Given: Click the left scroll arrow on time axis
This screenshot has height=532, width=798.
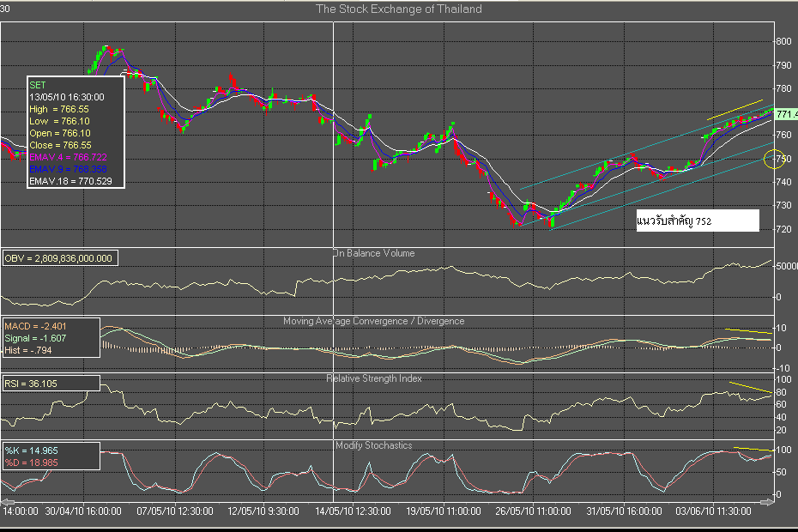Looking at the screenshot, I should click(8, 502).
